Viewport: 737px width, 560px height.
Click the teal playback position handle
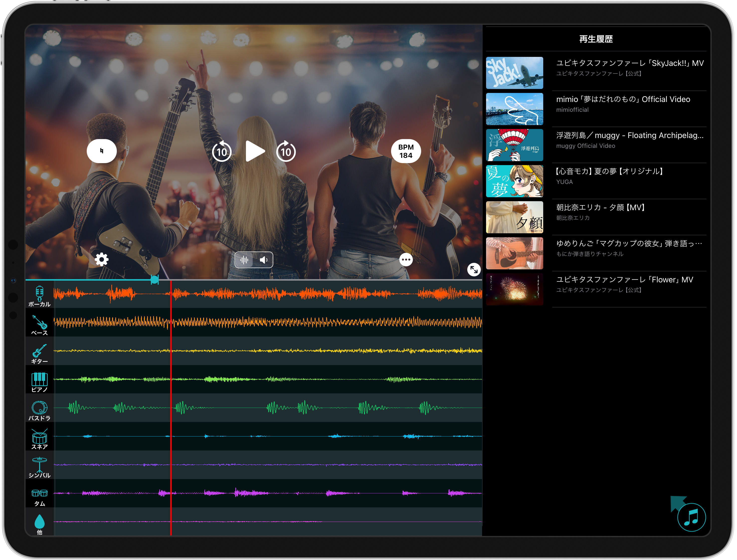click(x=154, y=280)
